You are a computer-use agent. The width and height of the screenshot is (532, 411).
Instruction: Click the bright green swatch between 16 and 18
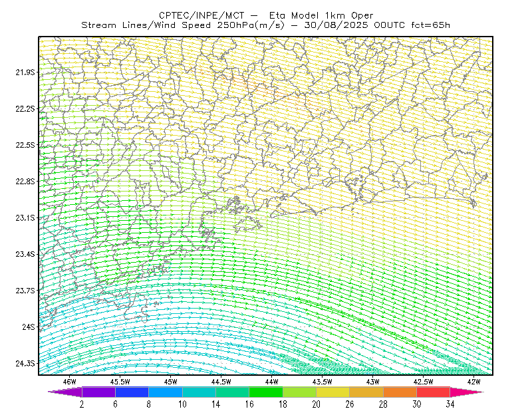pyautogui.click(x=266, y=392)
